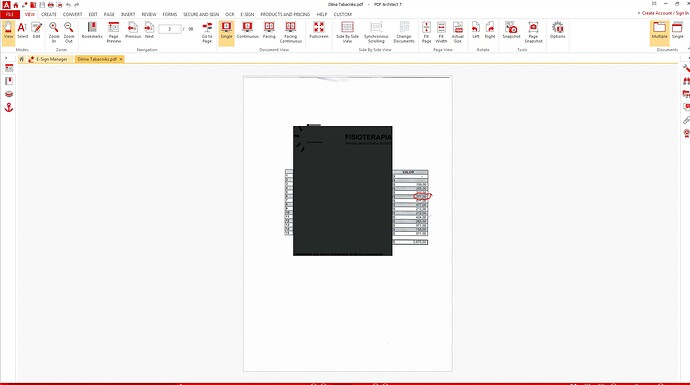Take a Snapshot with the camera tool
The height and width of the screenshot is (385, 690).
(x=511, y=30)
